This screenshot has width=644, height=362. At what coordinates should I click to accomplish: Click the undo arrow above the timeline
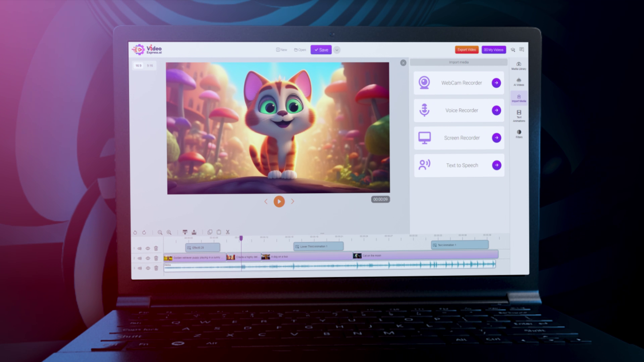point(135,233)
